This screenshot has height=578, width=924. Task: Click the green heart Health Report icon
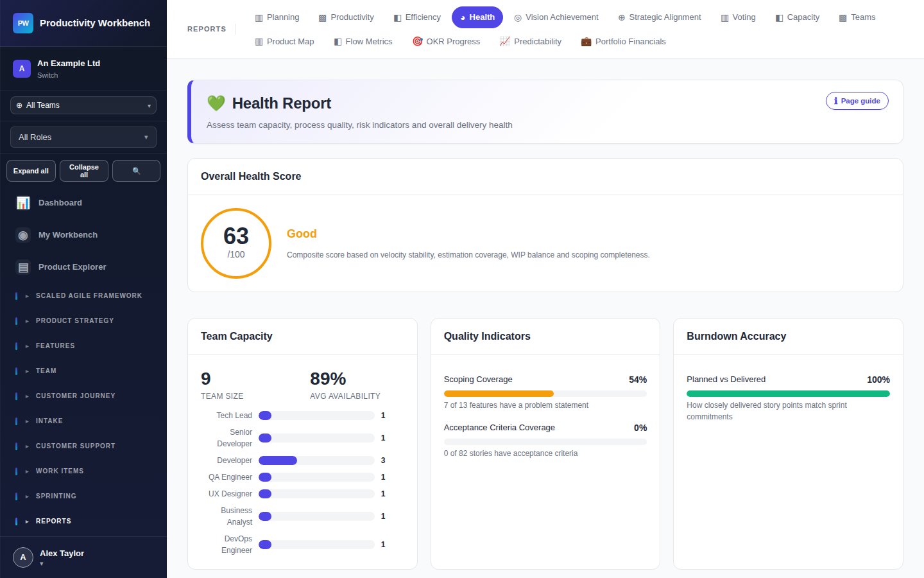click(x=216, y=103)
